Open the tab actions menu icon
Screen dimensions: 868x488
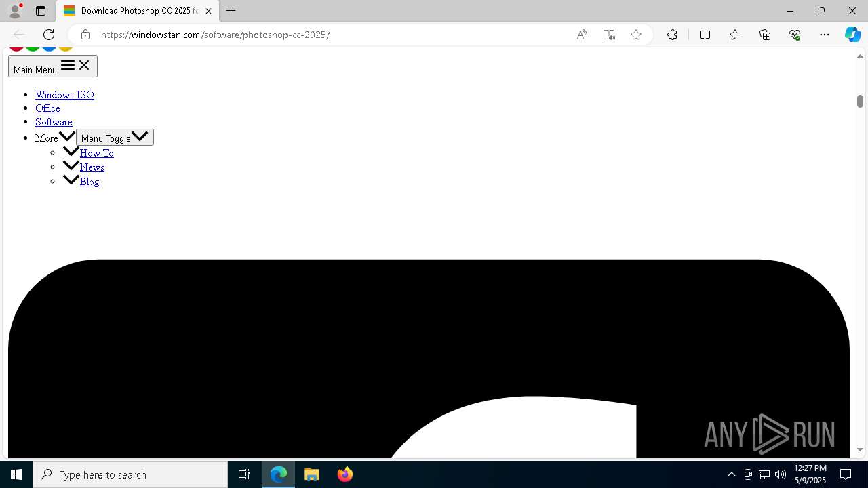41,11
